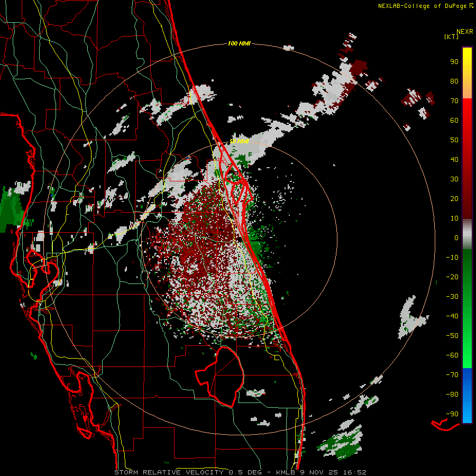Click the -10 scale label
Image resolution: width=476 pixels, height=476 pixels.
click(x=452, y=258)
